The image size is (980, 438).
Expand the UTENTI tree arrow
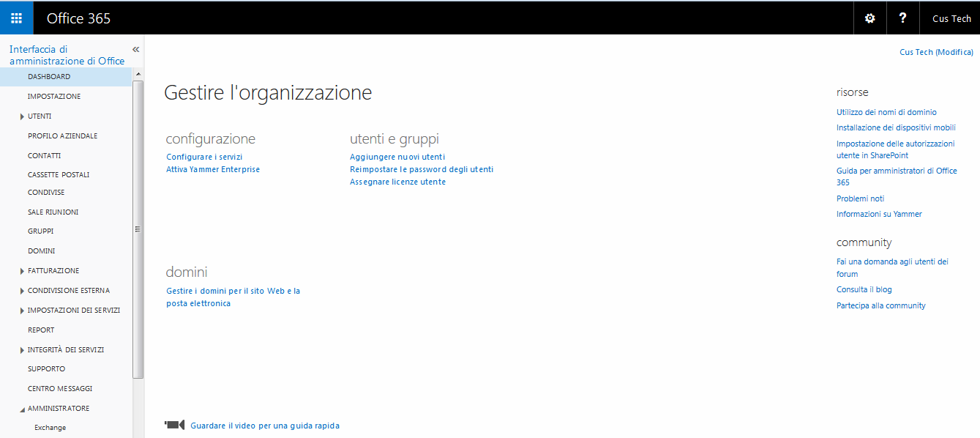22,116
